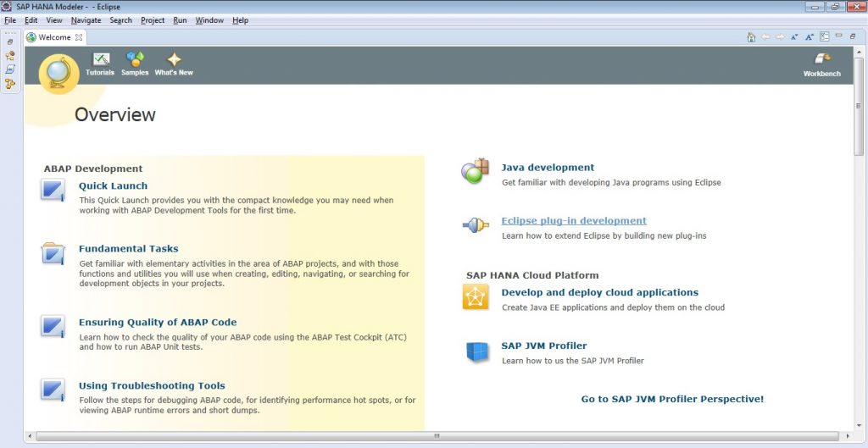This screenshot has height=448, width=868.
Task: Reduce font size with the A-down icon
Action: coord(794,37)
